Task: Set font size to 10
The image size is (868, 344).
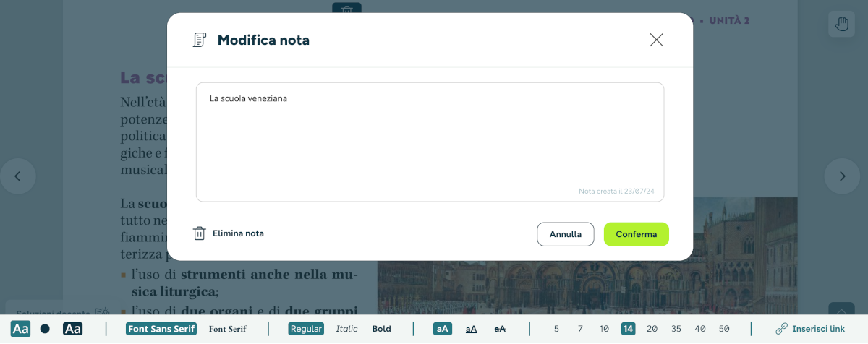Action: 604,329
